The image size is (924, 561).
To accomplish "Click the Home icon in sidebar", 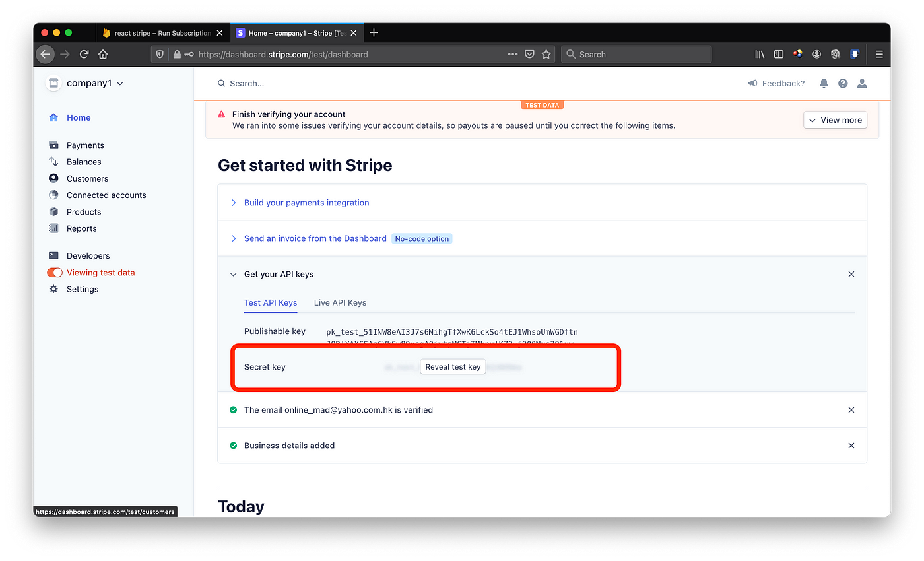I will tap(53, 117).
